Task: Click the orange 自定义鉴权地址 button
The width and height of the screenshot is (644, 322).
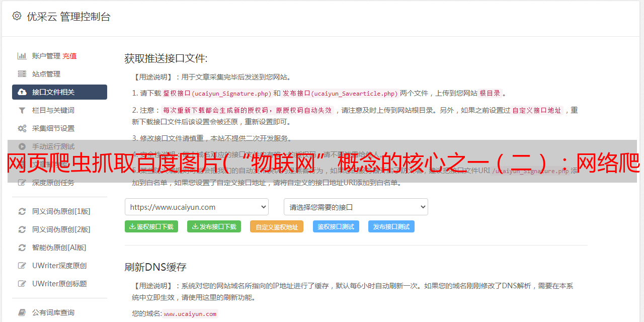Action: click(x=277, y=227)
